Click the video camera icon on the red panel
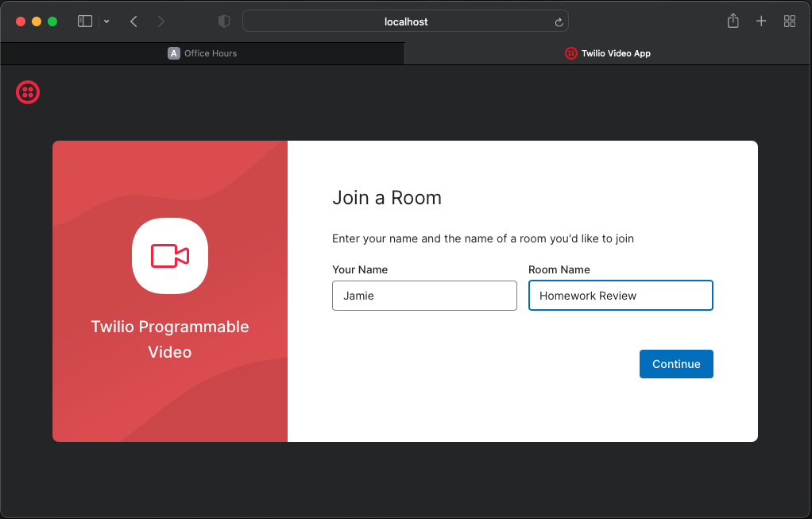812x519 pixels. pos(170,256)
